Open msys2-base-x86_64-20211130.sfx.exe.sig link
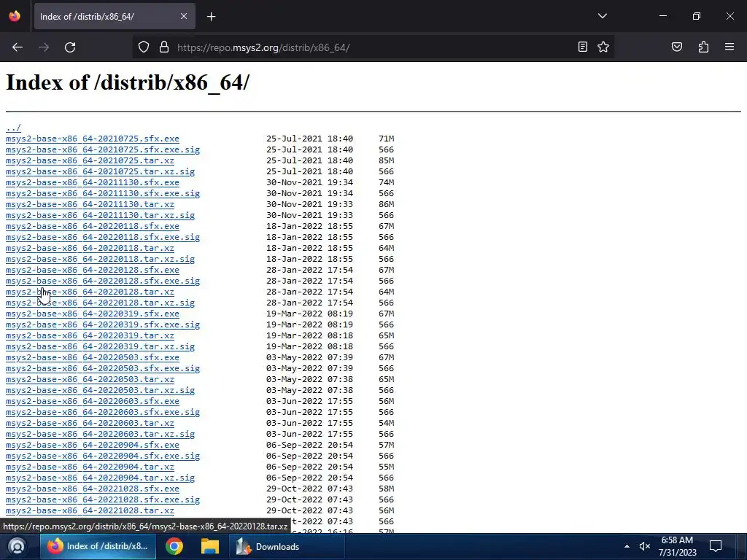747x560 pixels. (x=103, y=193)
